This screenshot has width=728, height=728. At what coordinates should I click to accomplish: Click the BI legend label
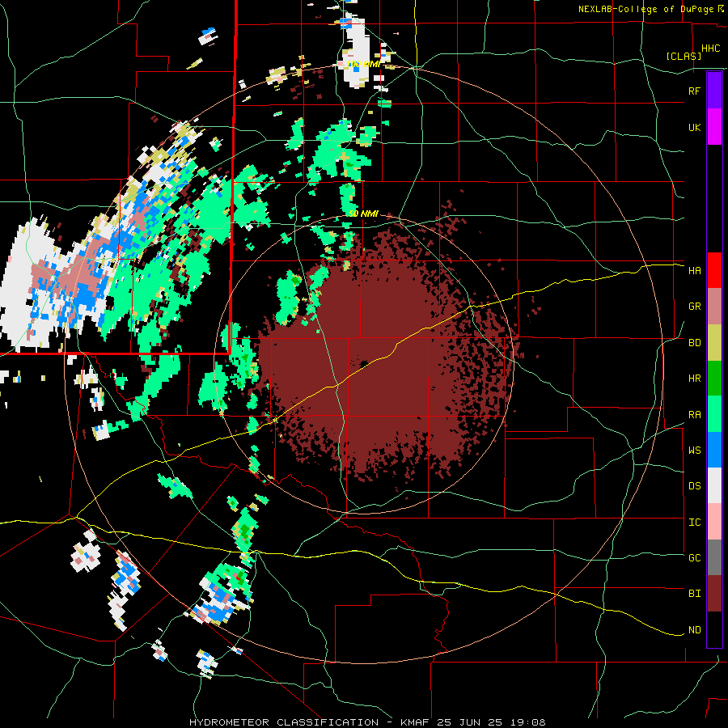point(695,594)
